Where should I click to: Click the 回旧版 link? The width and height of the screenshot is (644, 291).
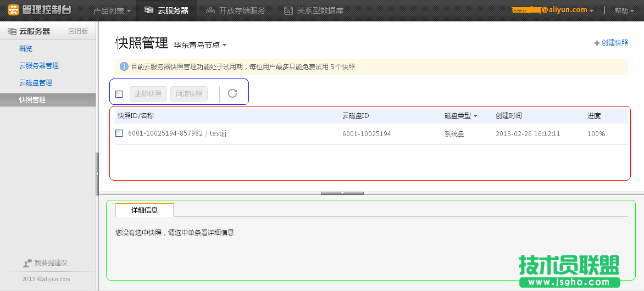click(78, 31)
